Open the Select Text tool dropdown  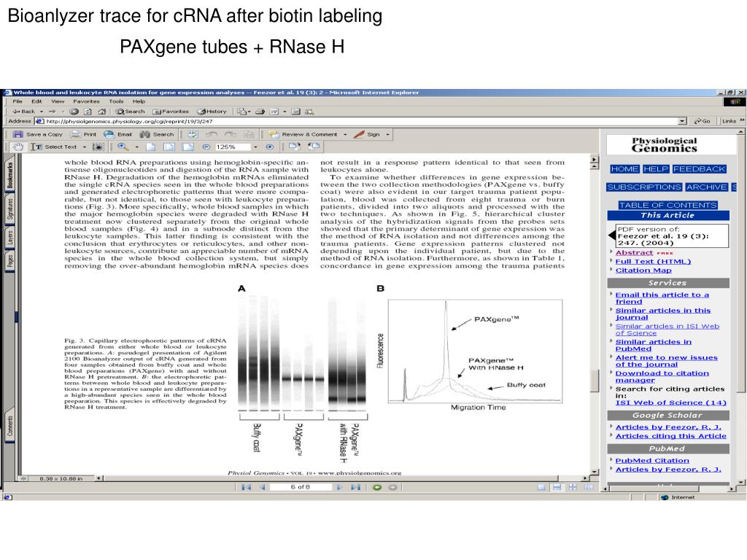[x=85, y=147]
